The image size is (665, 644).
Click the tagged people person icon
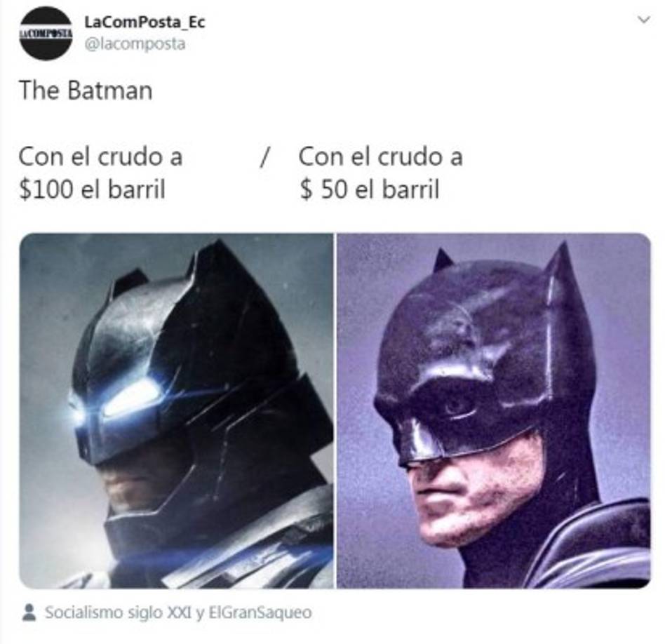coord(29,612)
